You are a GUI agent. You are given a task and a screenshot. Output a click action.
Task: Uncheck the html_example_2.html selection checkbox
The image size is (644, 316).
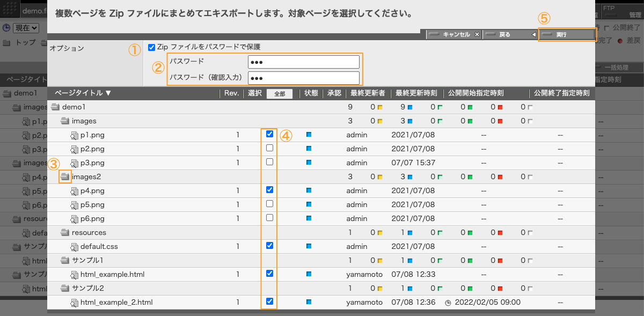(269, 302)
